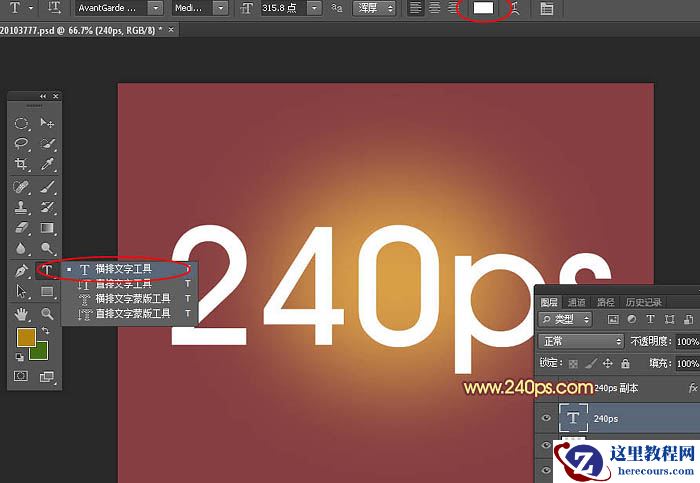Open orange foreground color swatch
700x483 pixels.
click(26, 337)
